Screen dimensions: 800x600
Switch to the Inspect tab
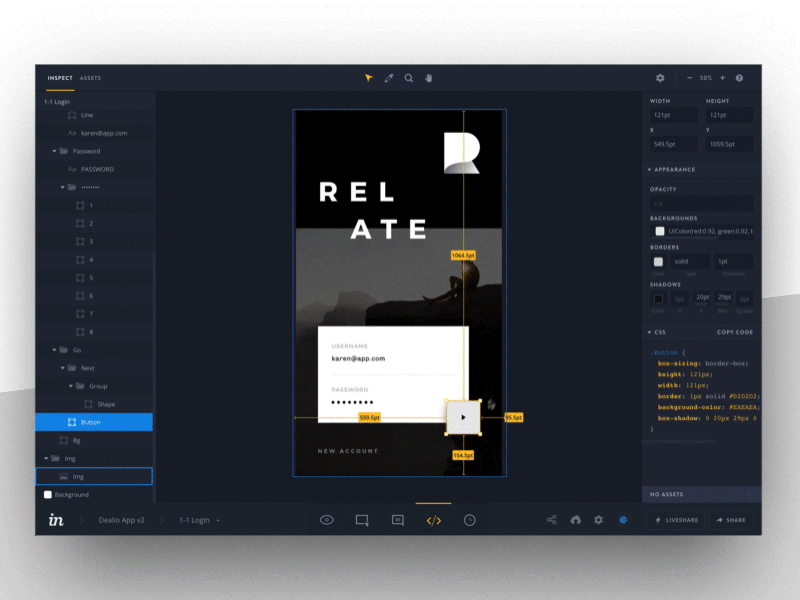click(60, 78)
